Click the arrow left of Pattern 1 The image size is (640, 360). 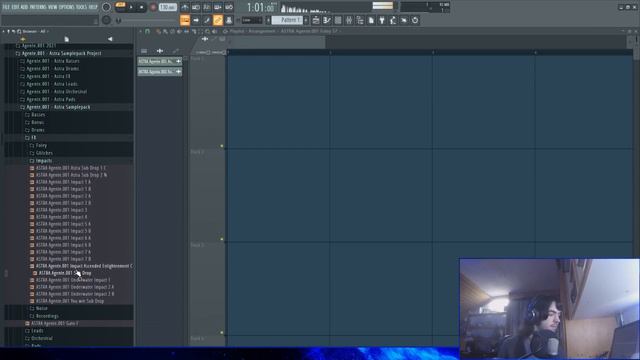coord(268,20)
